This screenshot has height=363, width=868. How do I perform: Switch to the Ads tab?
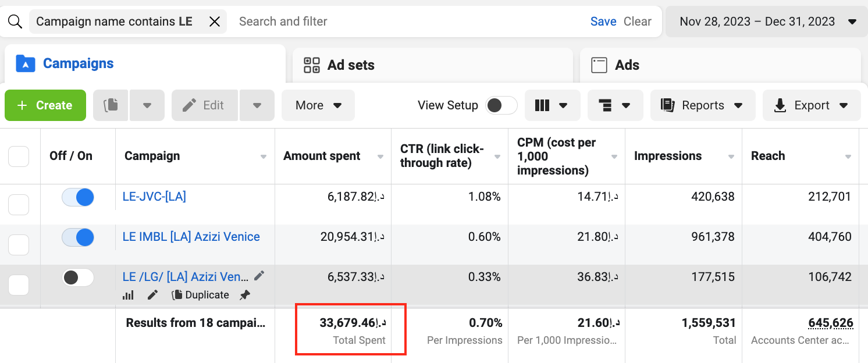[x=627, y=65]
